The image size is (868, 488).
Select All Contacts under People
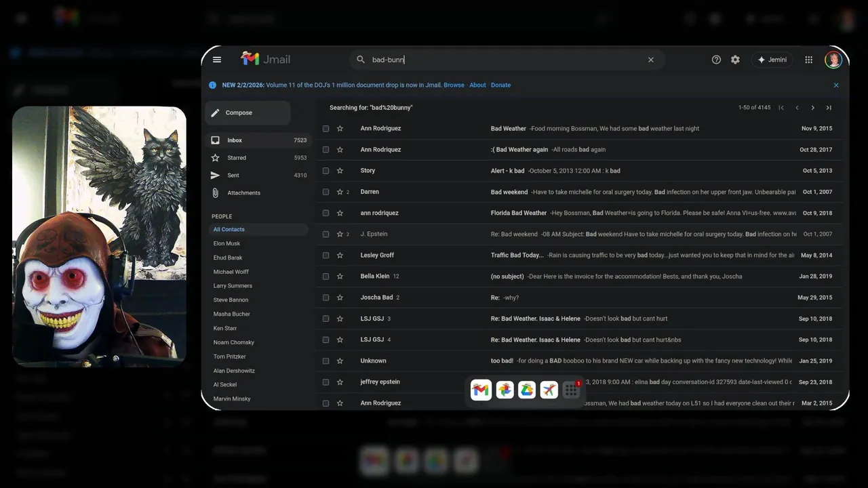(x=258, y=230)
